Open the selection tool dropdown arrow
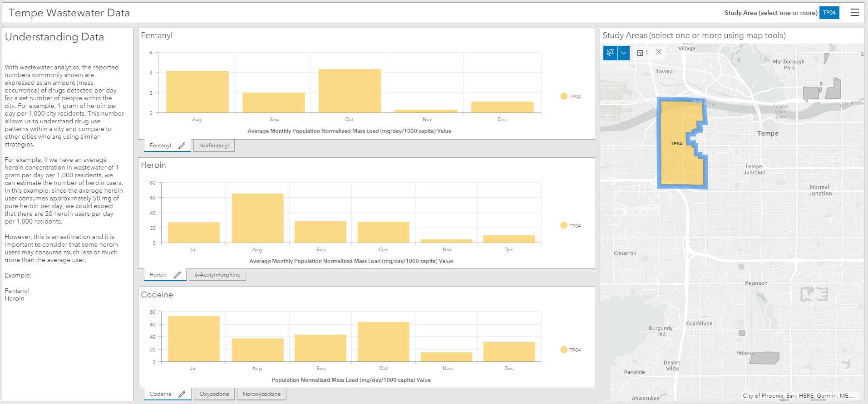The image size is (868, 404). click(624, 53)
